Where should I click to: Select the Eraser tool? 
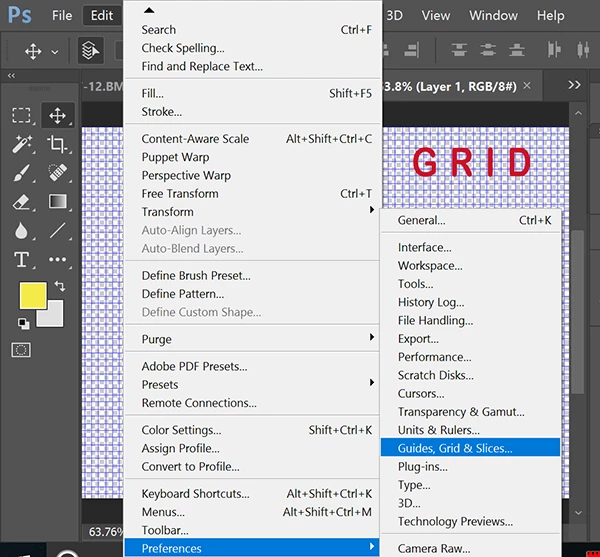pos(22,202)
